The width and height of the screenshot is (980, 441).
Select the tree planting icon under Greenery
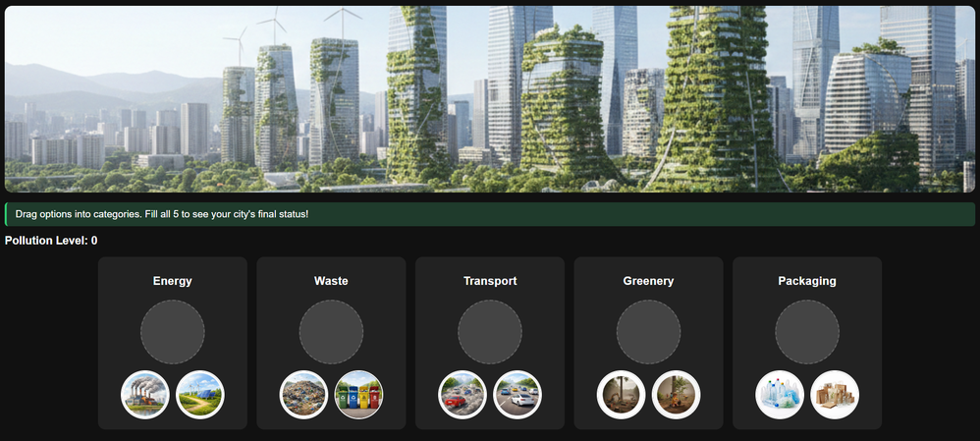tap(677, 395)
